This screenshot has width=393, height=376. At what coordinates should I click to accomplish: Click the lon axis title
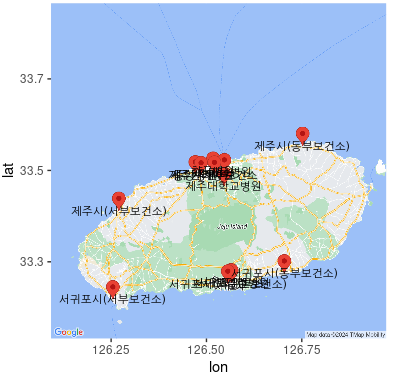[x=218, y=367]
